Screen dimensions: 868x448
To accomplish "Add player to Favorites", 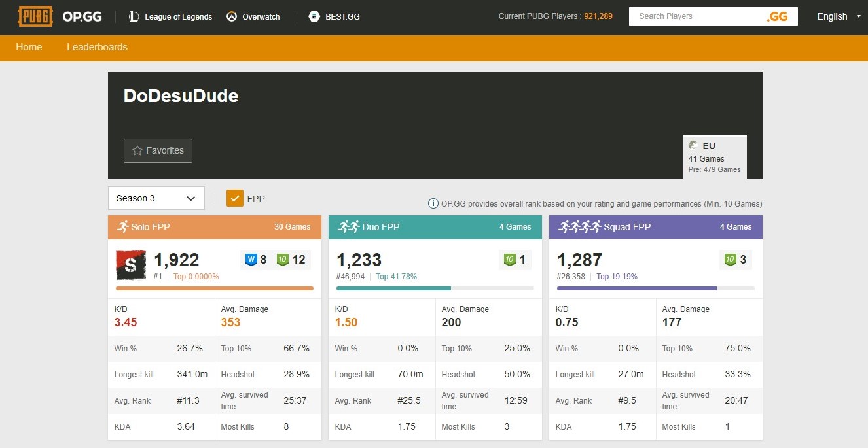I will [158, 150].
